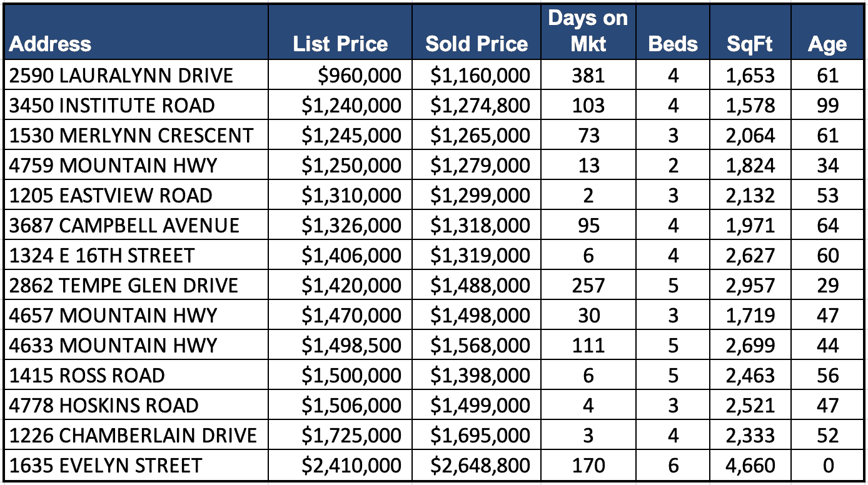Click the Sold Price column header
The width and height of the screenshot is (868, 485).
point(477,44)
